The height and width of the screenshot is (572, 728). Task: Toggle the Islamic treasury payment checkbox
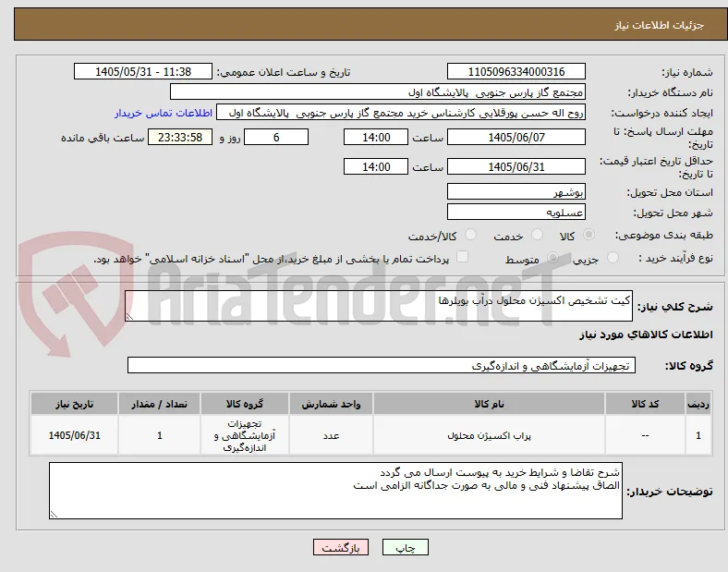click(463, 257)
